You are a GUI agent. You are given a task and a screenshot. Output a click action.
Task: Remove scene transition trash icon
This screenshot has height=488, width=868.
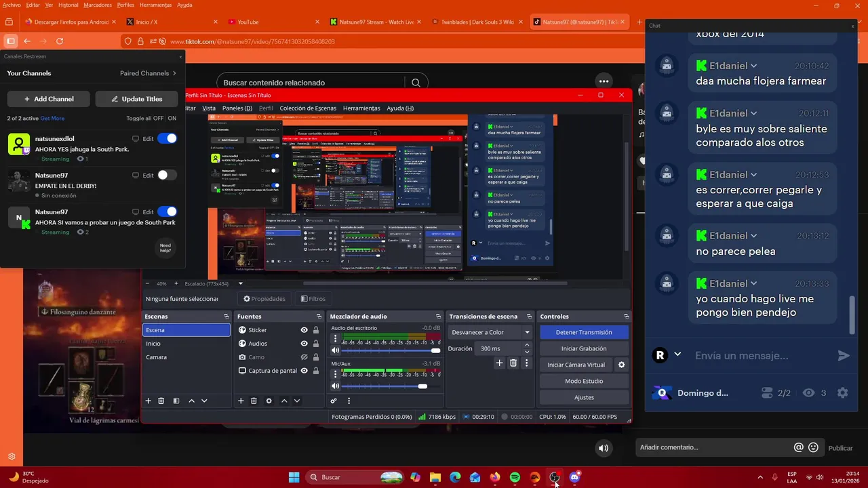[x=513, y=363]
